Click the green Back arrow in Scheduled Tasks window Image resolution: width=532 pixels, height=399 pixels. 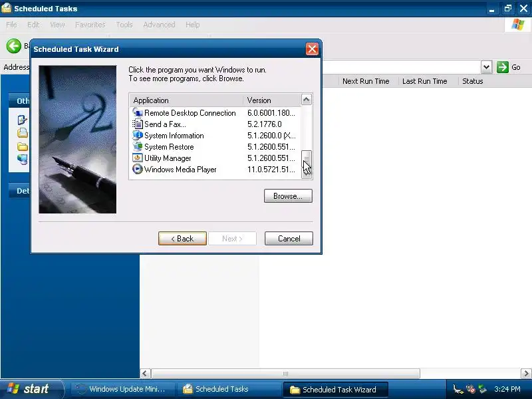coord(13,46)
